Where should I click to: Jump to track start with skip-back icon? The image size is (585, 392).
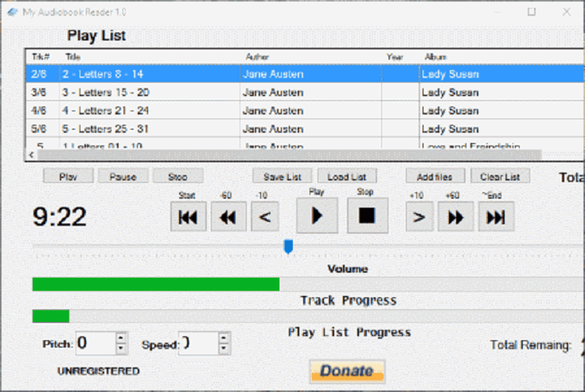coord(188,216)
